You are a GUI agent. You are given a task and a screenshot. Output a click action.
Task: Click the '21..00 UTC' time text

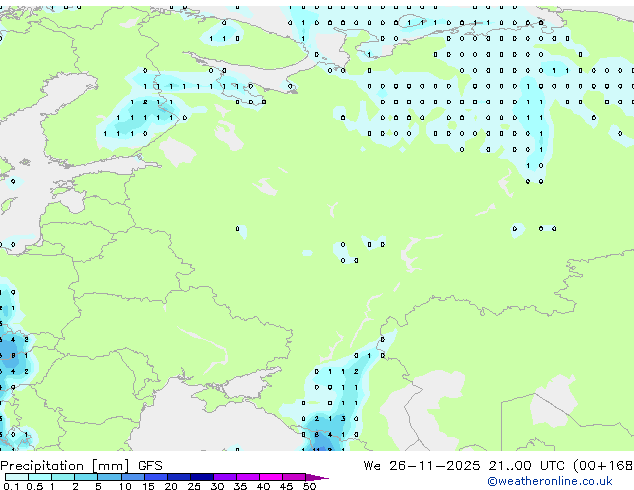click(x=526, y=466)
